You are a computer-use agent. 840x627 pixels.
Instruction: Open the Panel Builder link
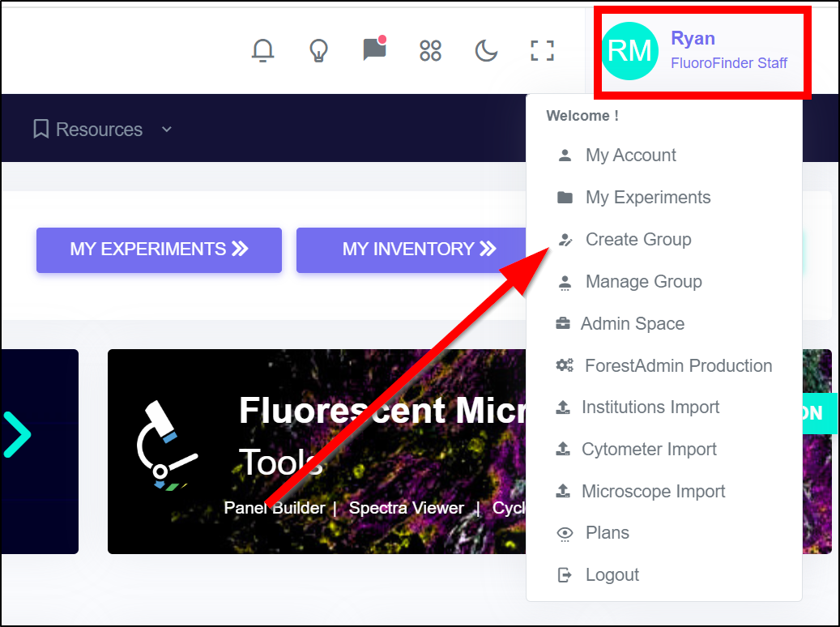pyautogui.click(x=275, y=507)
